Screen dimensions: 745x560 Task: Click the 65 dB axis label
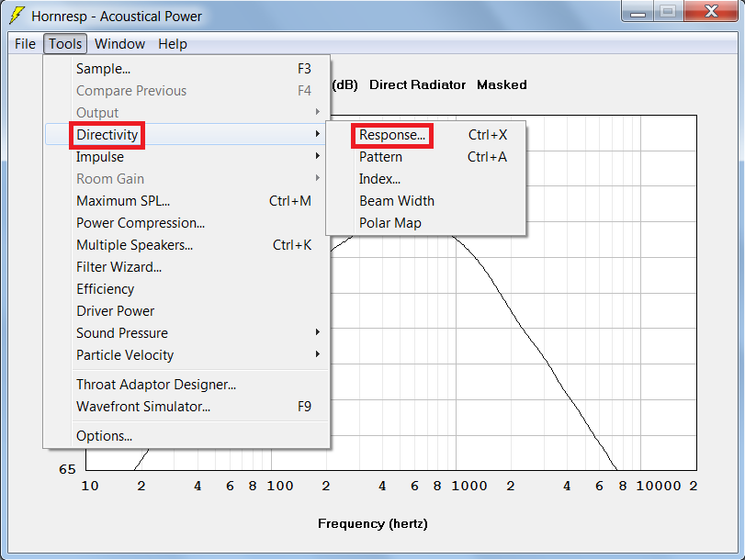tap(67, 469)
